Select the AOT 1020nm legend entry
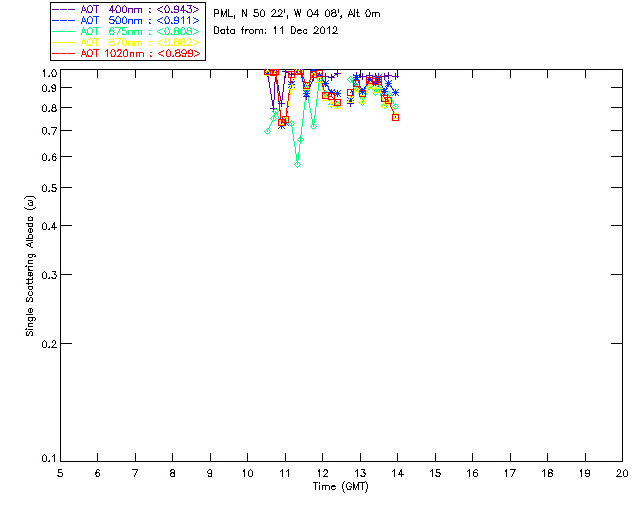 click(x=127, y=53)
